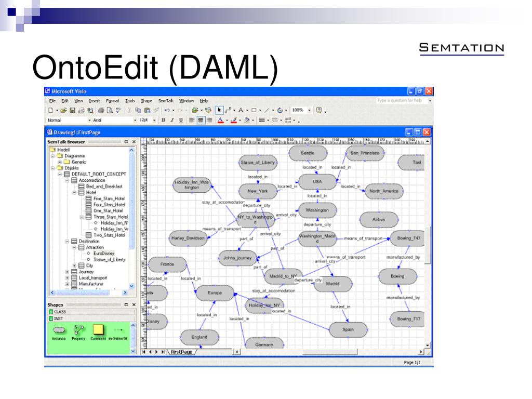Select the Connector tool
Screen dimensions: 532x399
click(229, 110)
